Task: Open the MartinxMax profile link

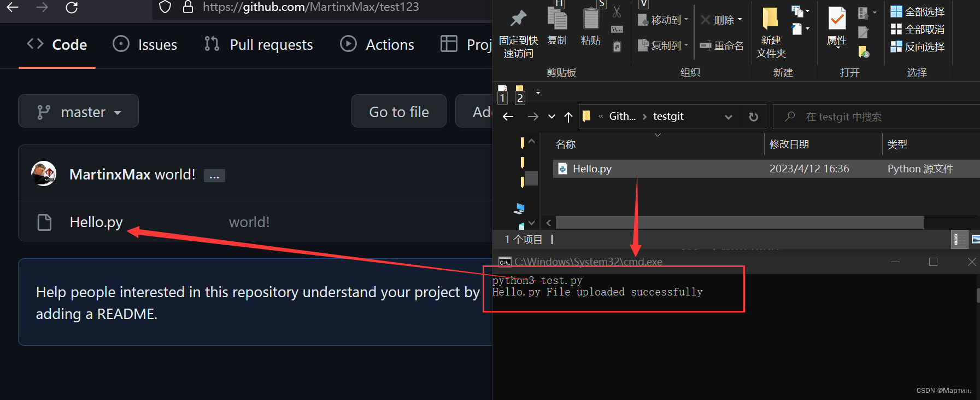Action: [x=110, y=174]
